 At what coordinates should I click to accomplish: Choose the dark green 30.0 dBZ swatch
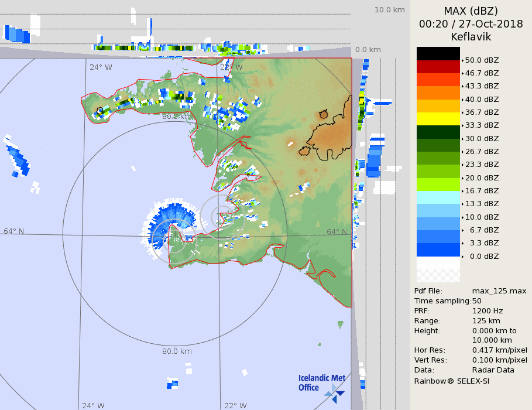click(438, 132)
